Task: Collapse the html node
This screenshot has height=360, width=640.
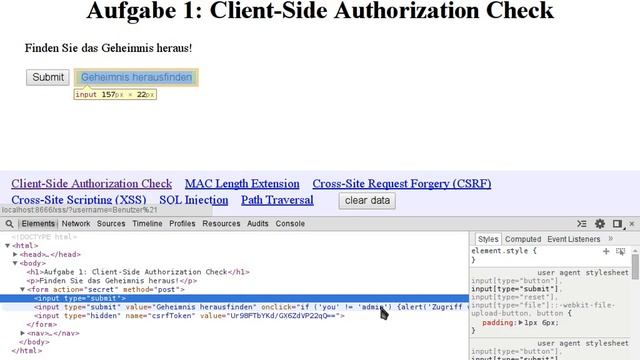Action: (7, 246)
